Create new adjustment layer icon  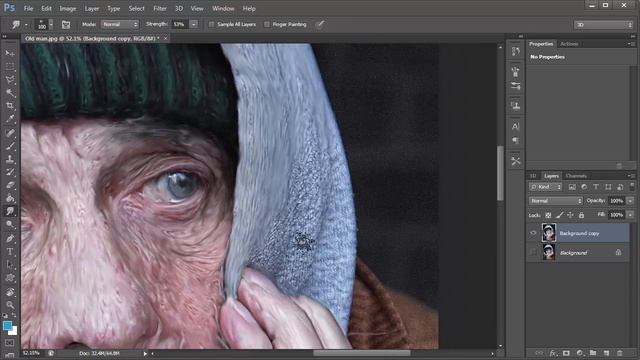[580, 353]
